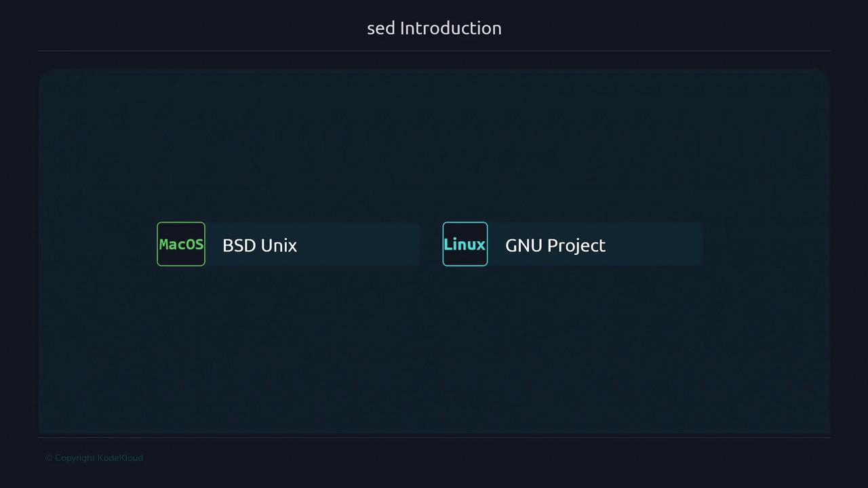Viewport: 868px width, 488px height.
Task: Click the divider line above the copyright footer
Action: pyautogui.click(x=434, y=437)
